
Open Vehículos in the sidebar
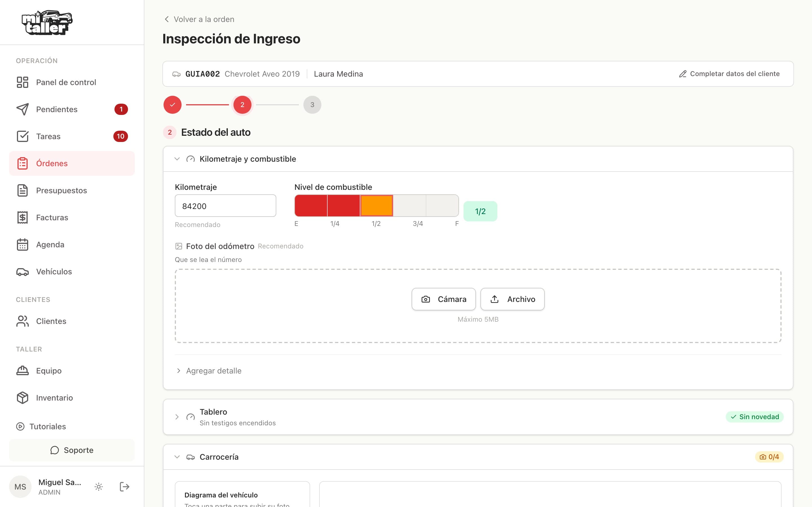72,272
